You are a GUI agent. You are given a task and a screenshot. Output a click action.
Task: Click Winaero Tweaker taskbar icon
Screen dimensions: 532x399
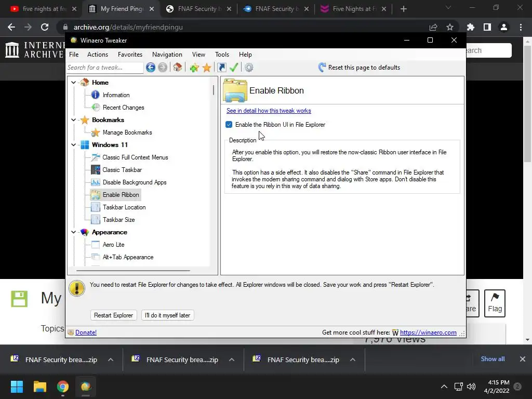[x=86, y=386]
